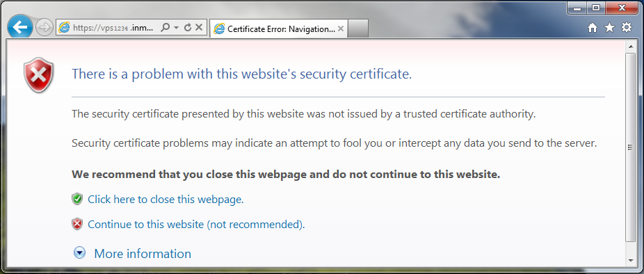
Task: Click the https://vps1234 address field
Action: click(108, 28)
